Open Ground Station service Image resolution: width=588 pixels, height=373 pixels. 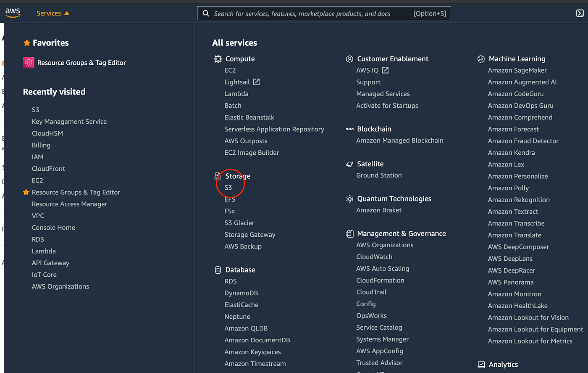click(379, 175)
